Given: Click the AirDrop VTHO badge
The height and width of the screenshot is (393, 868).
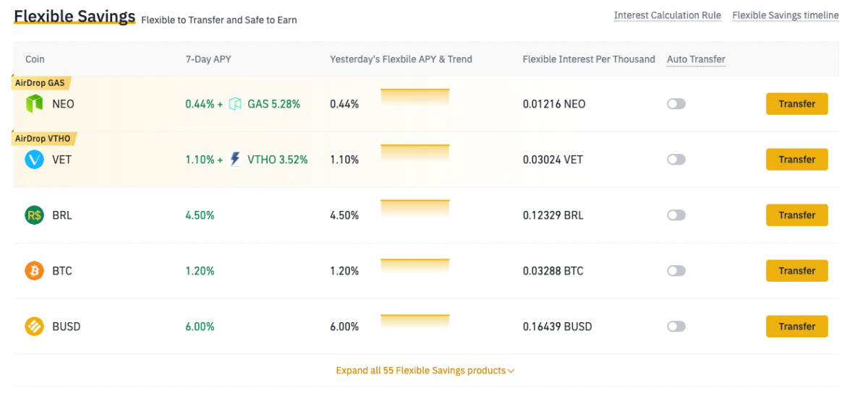Looking at the screenshot, I should (x=44, y=138).
